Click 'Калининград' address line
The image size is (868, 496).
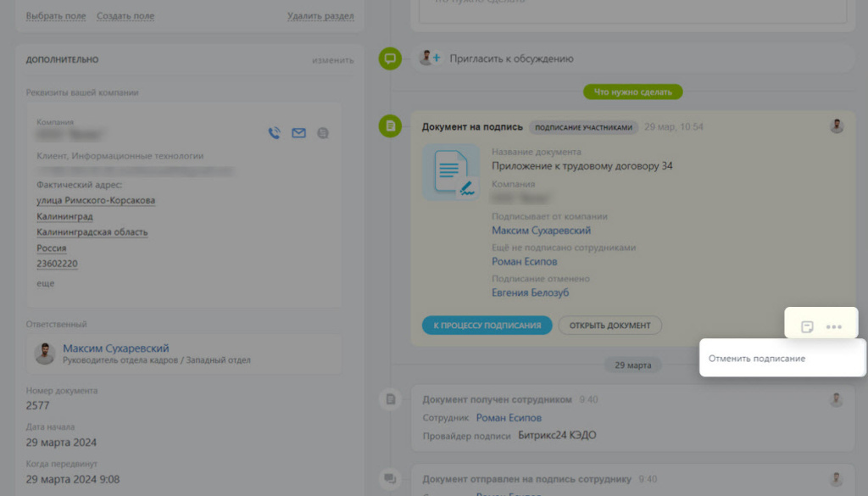point(64,216)
